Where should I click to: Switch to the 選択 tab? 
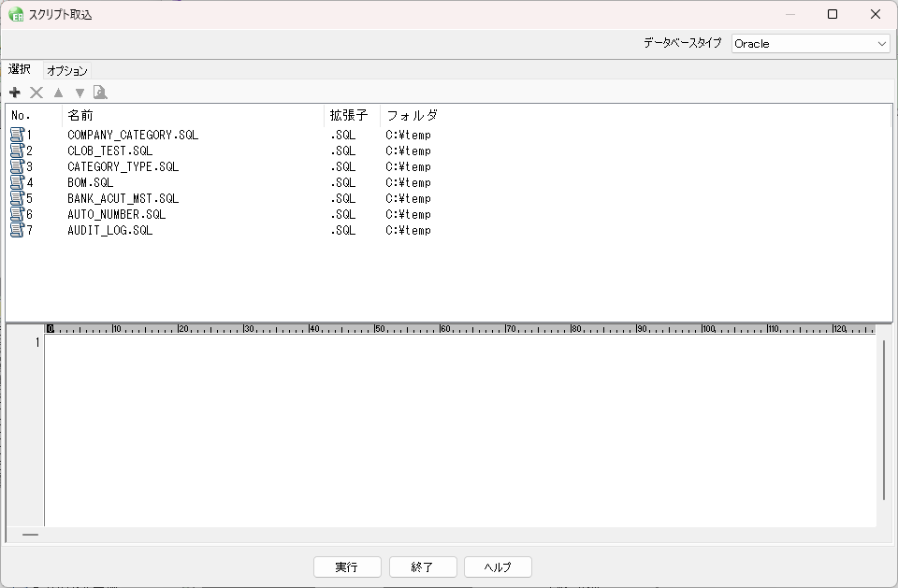pyautogui.click(x=20, y=69)
